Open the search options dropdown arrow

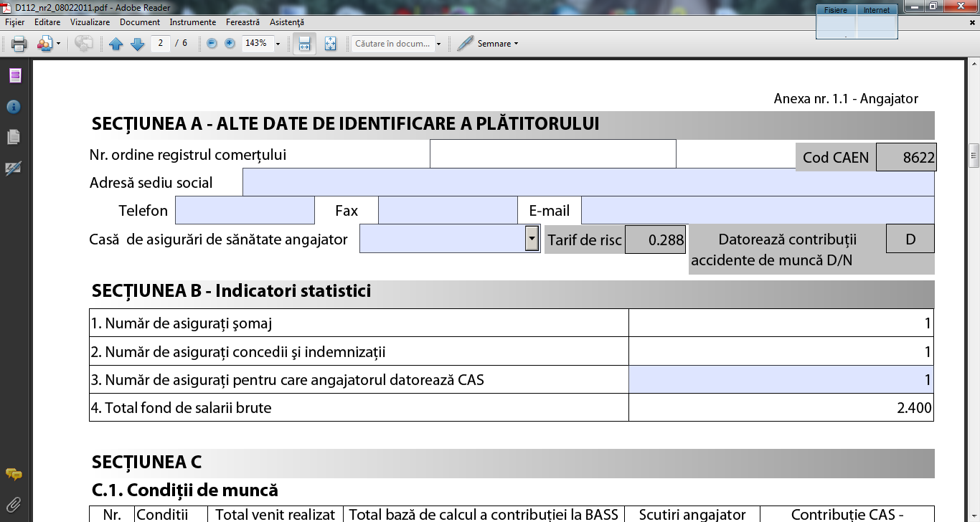438,44
